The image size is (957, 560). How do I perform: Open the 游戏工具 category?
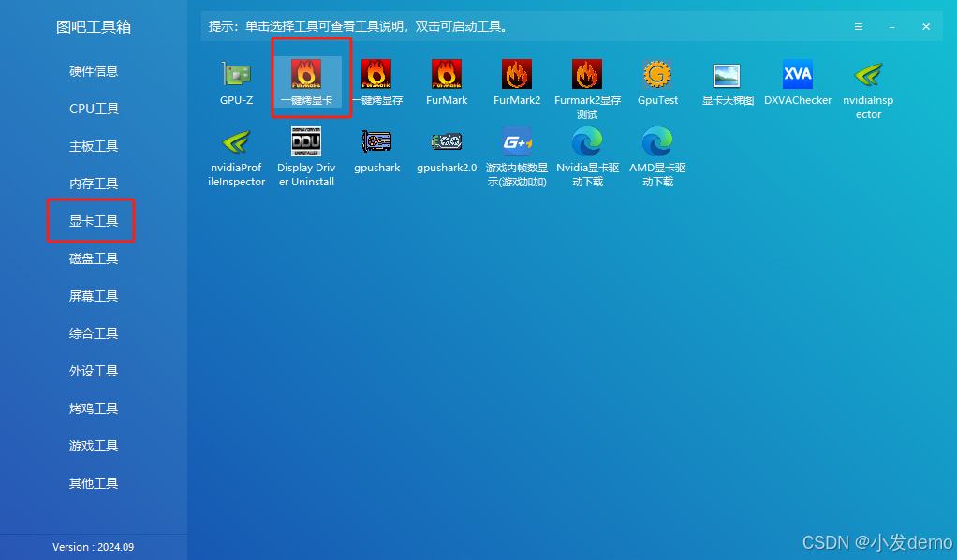click(94, 446)
